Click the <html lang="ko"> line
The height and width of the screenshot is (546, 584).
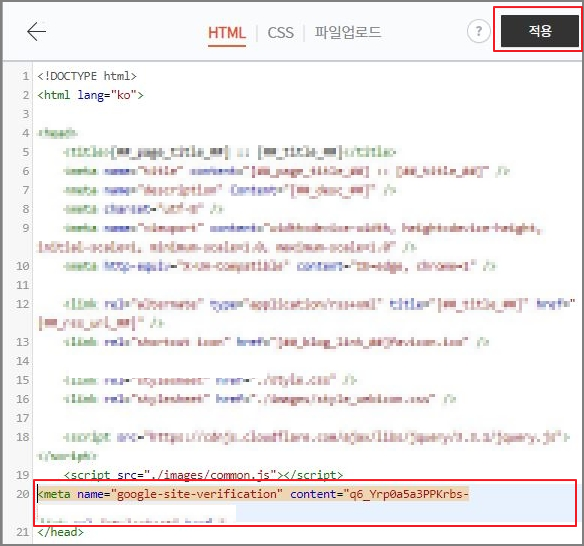point(90,95)
